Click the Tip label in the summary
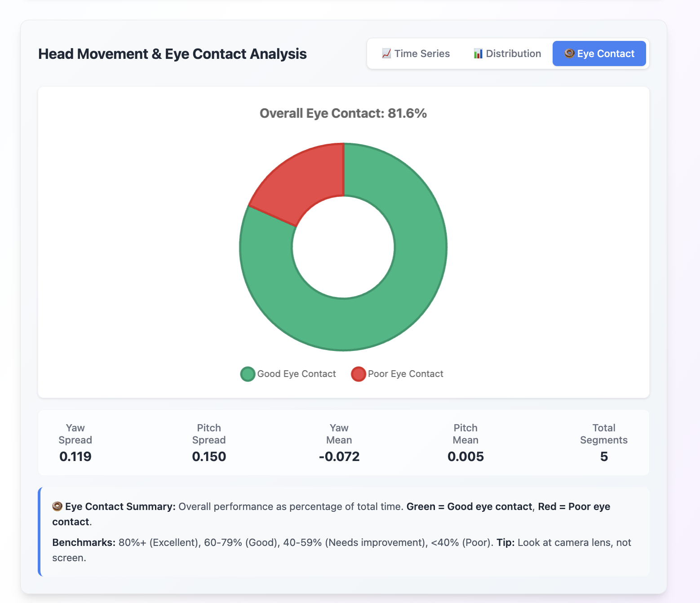The image size is (700, 603). pyautogui.click(x=505, y=542)
